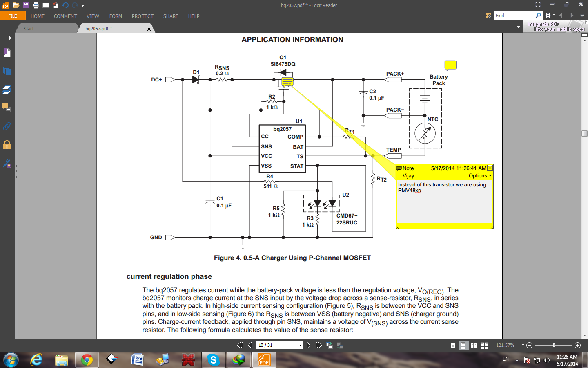The image size is (588, 368).
Task: Select continuous page view mode
Action: point(463,346)
